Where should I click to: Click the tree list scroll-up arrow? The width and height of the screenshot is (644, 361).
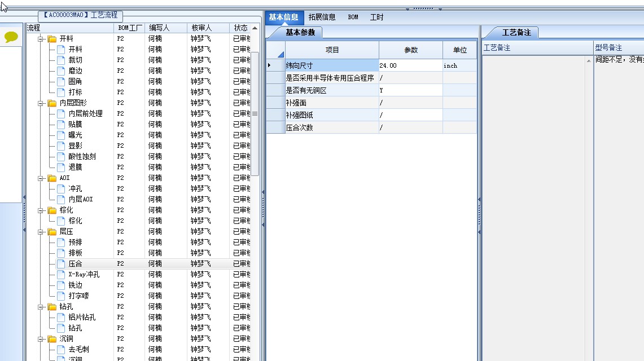pyautogui.click(x=255, y=28)
